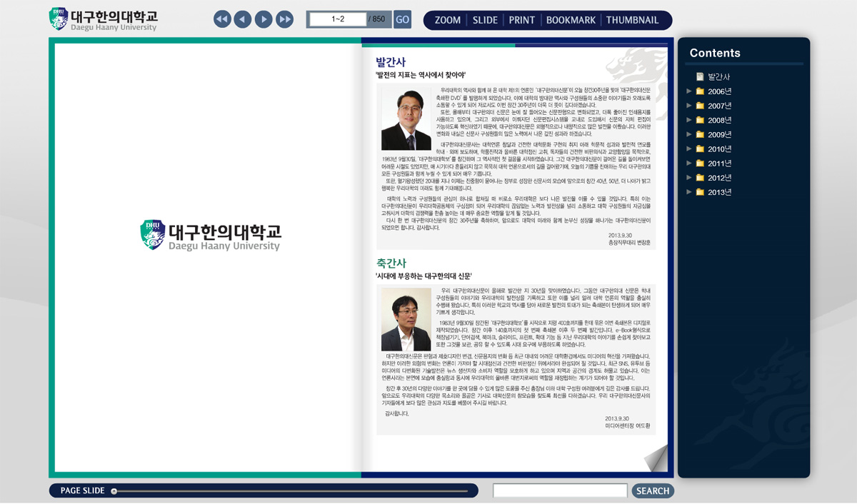Click the page curl corner to turn page
The height and width of the screenshot is (504, 857).
656,458
